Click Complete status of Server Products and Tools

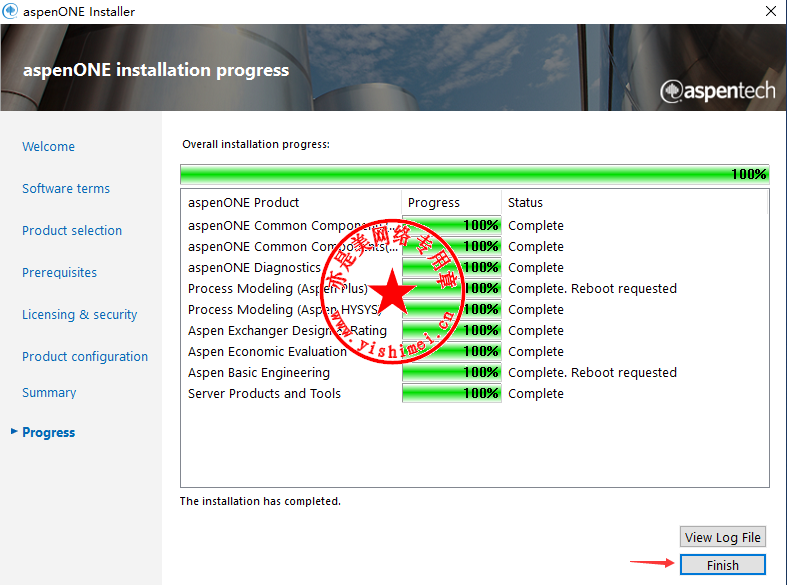coord(536,394)
